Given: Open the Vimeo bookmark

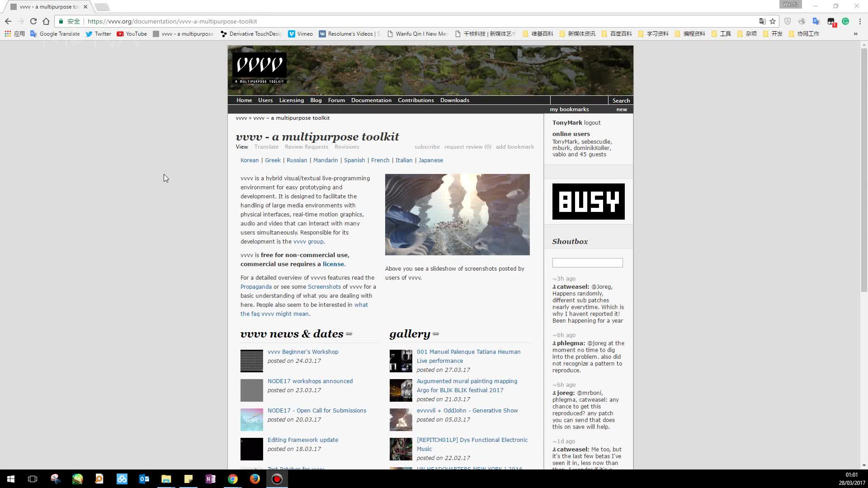Looking at the screenshot, I should coord(300,34).
